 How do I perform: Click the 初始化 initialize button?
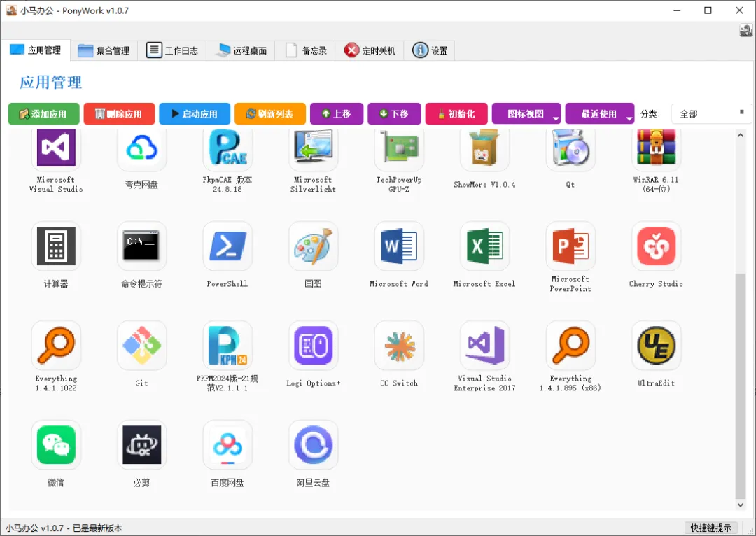click(456, 114)
